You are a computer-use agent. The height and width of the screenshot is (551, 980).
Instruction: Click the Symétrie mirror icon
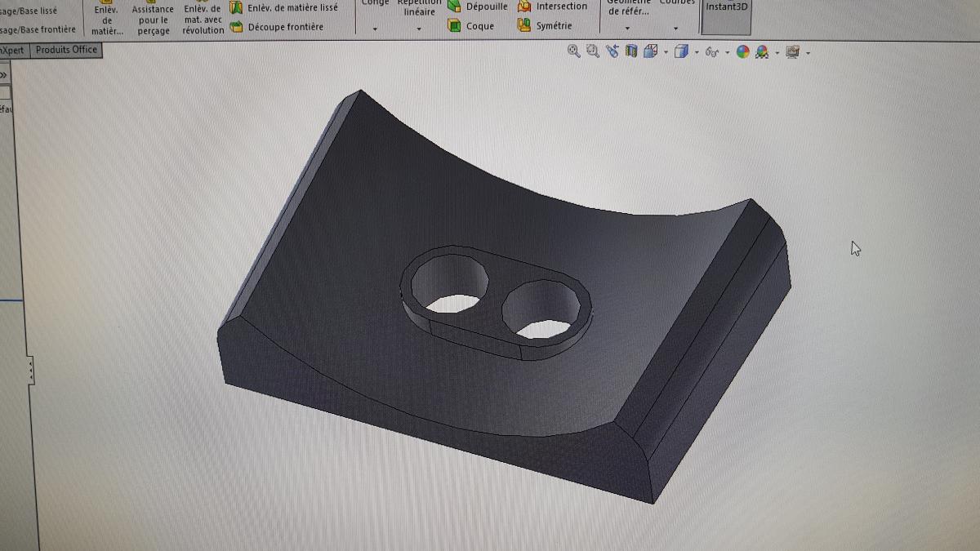[524, 25]
